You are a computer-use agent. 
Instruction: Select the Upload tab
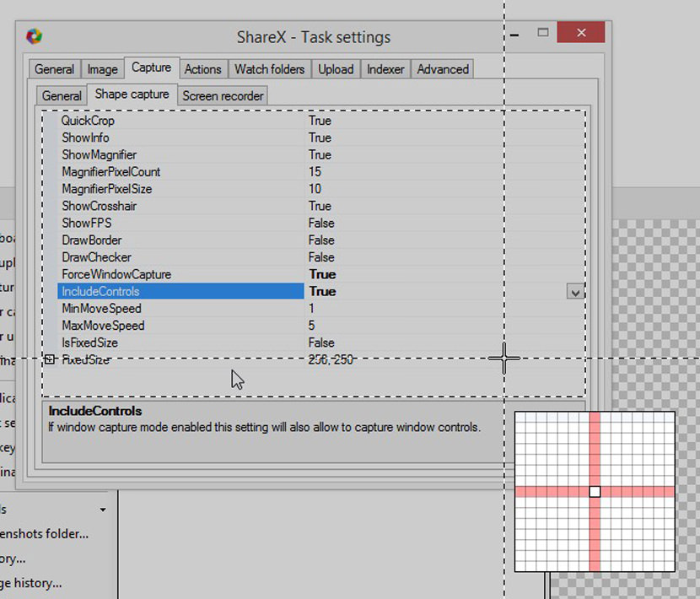(336, 69)
